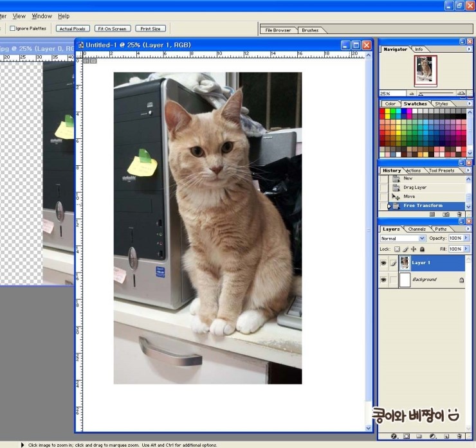476x448 pixels.
Task: Create new snapshot in History panel
Action: [446, 214]
